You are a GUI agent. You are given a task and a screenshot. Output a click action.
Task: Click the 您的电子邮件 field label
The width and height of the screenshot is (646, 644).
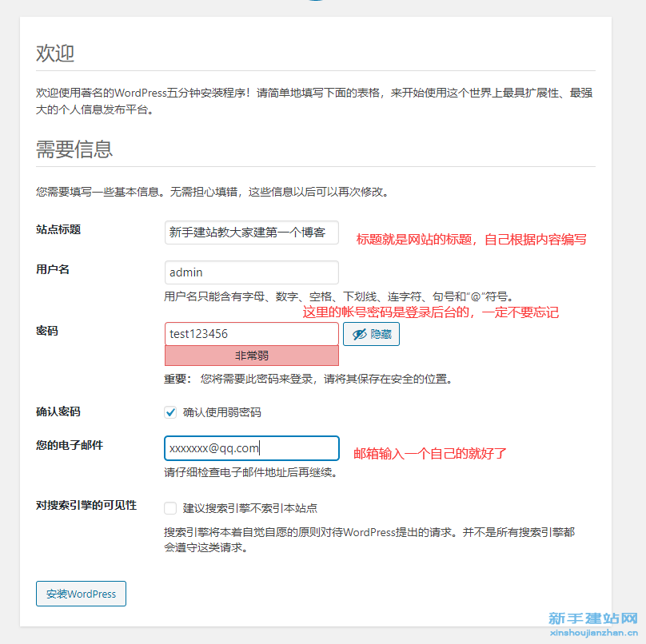[70, 445]
